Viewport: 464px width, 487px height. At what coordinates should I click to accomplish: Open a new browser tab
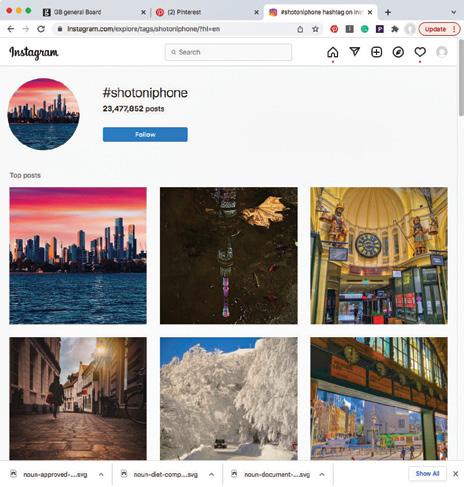388,12
